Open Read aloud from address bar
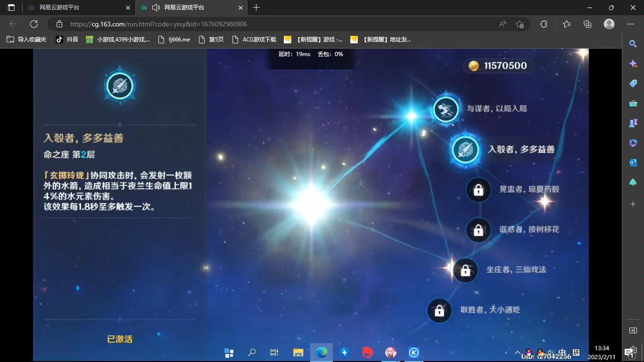 click(503, 24)
